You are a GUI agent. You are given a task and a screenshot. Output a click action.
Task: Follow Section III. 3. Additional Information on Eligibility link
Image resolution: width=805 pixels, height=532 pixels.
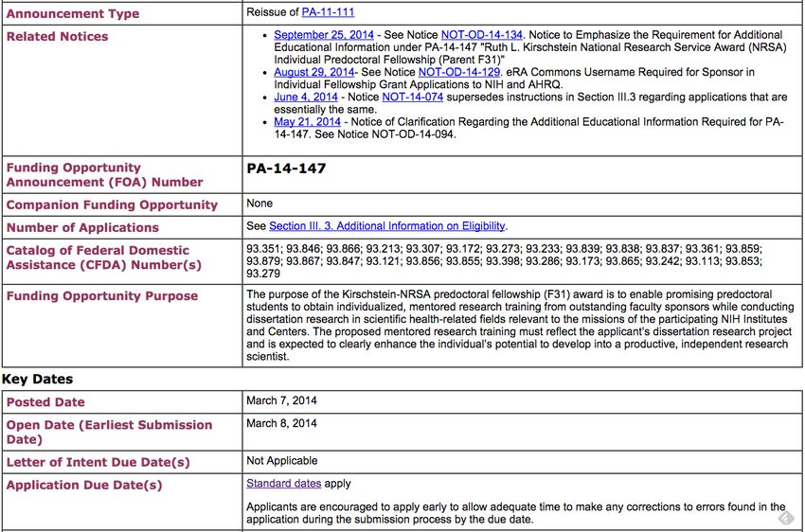tap(387, 225)
